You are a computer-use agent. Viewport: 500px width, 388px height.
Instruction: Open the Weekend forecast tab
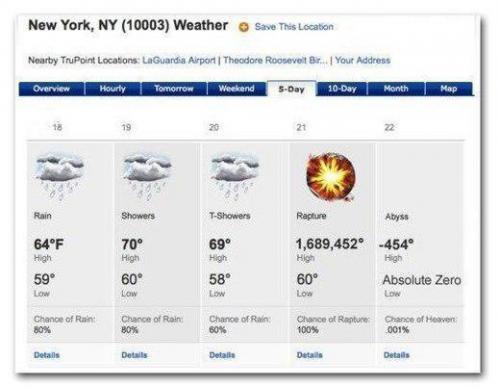tap(236, 89)
